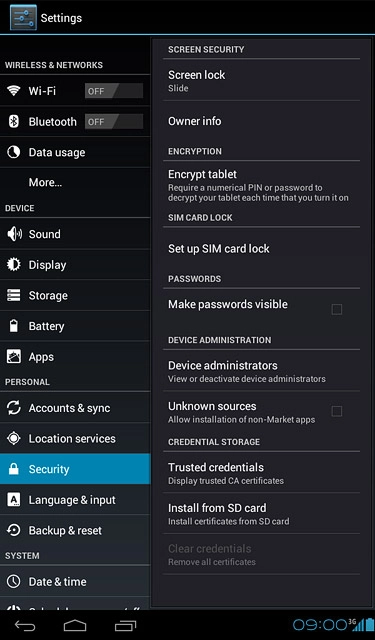
Task: Tap the Display brightness icon
Action: click(14, 264)
